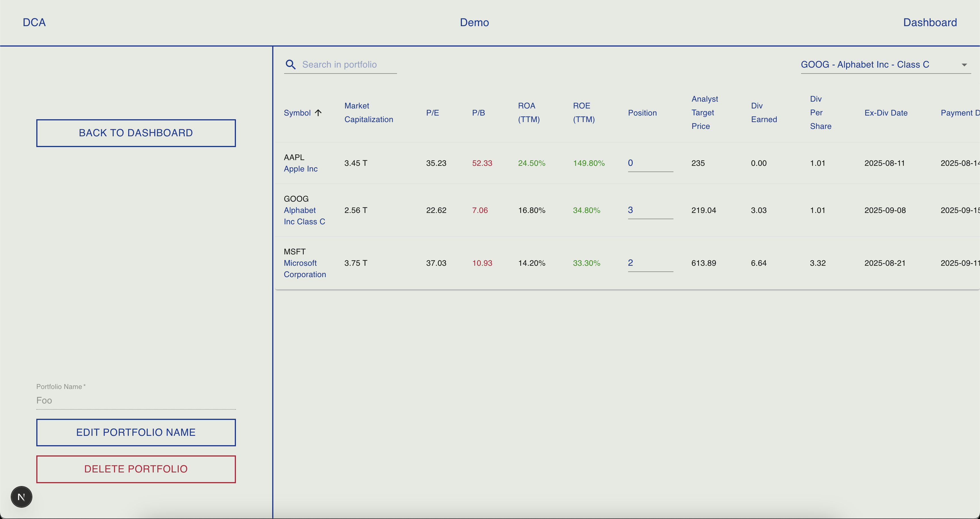This screenshot has height=519, width=980.
Task: Sort by the Market Capitalization column
Action: point(369,112)
